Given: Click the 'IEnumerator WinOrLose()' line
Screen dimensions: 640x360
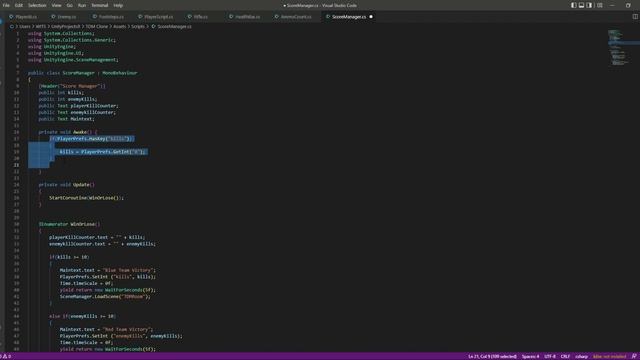Looking at the screenshot, I should [x=69, y=224].
